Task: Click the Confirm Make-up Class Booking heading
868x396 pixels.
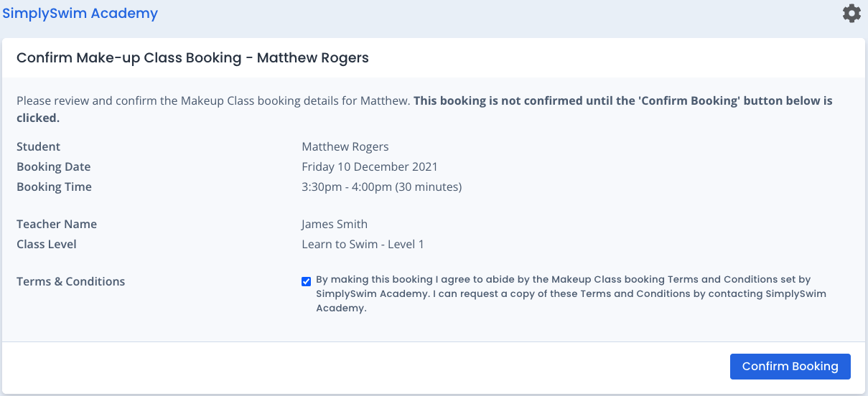Action: click(192, 58)
